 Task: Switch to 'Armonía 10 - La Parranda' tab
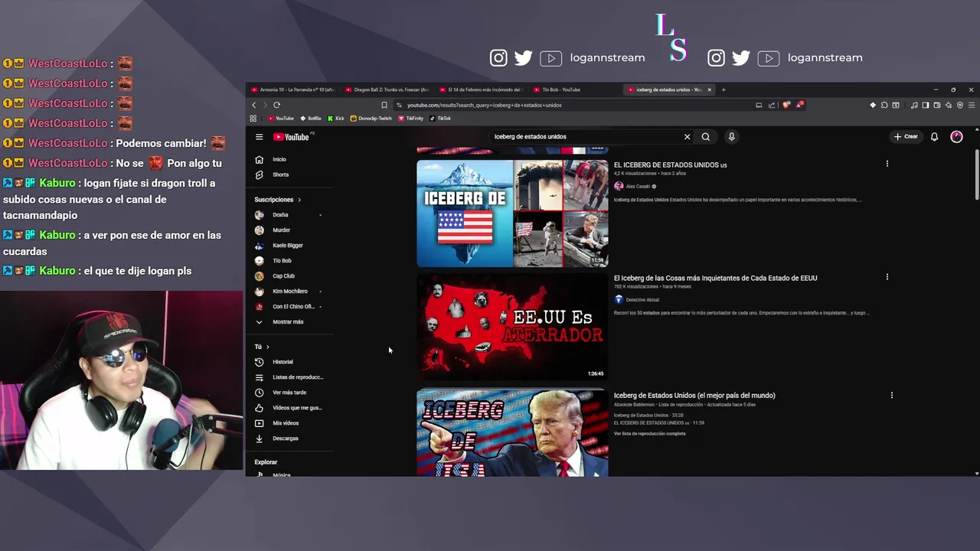coord(293,90)
